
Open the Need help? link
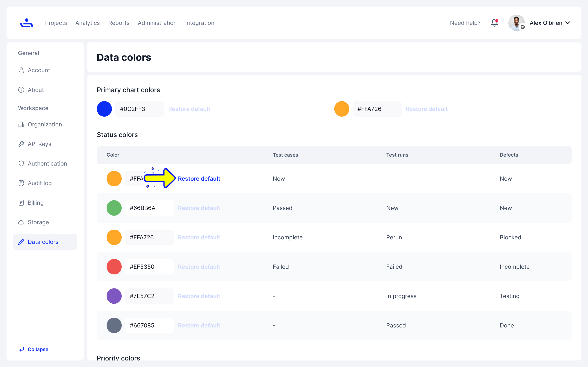[x=465, y=23]
